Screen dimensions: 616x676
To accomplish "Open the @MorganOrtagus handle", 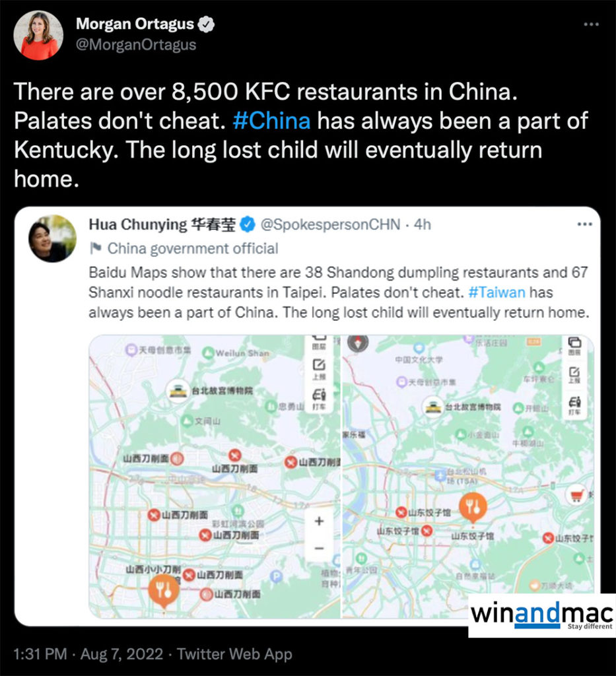I will (x=136, y=45).
